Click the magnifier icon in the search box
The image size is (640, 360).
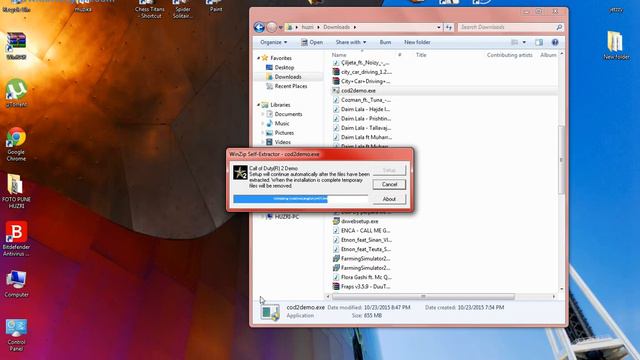(559, 27)
